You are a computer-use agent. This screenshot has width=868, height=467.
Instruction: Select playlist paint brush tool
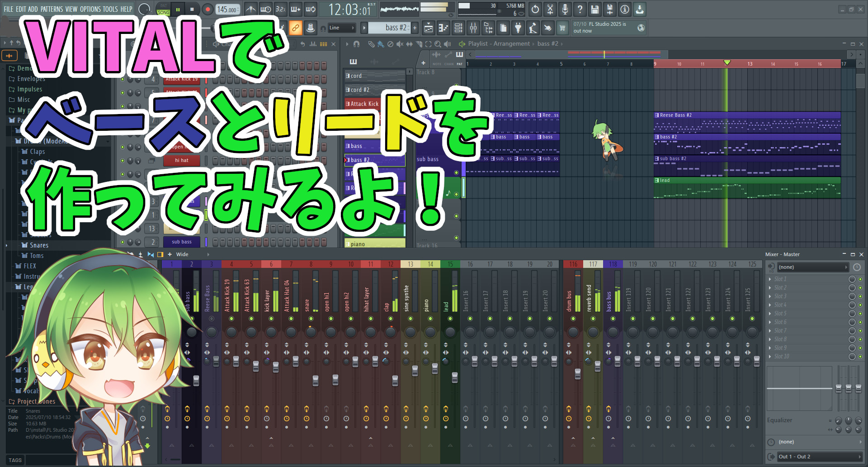tap(381, 44)
